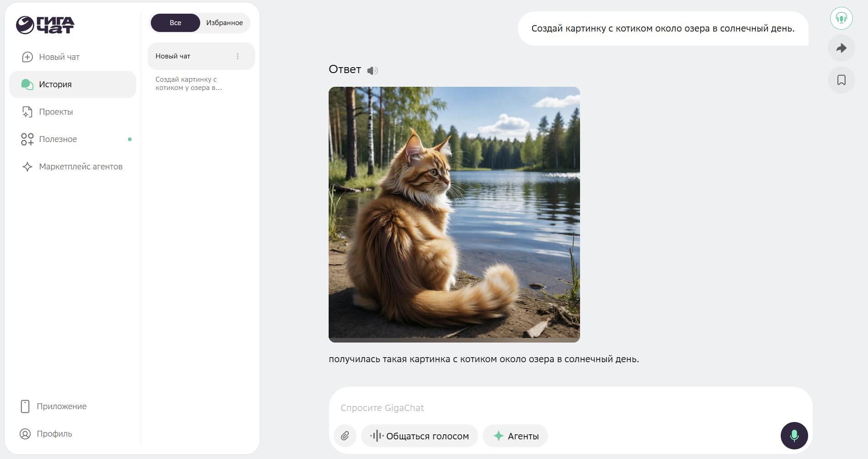This screenshot has height=459, width=868.
Task: Open the Полезное section
Action: pyautogui.click(x=58, y=139)
